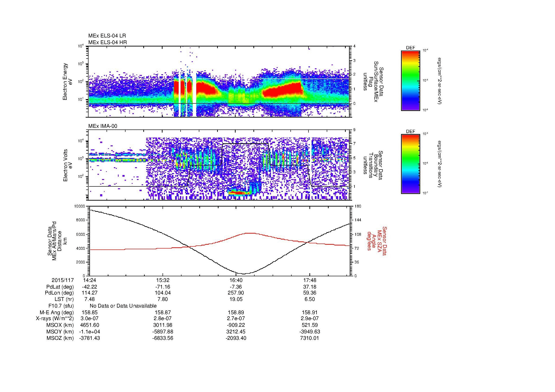This screenshot has width=555, height=392.
Task: Click the lower DEF color bar
Action: pos(410,164)
